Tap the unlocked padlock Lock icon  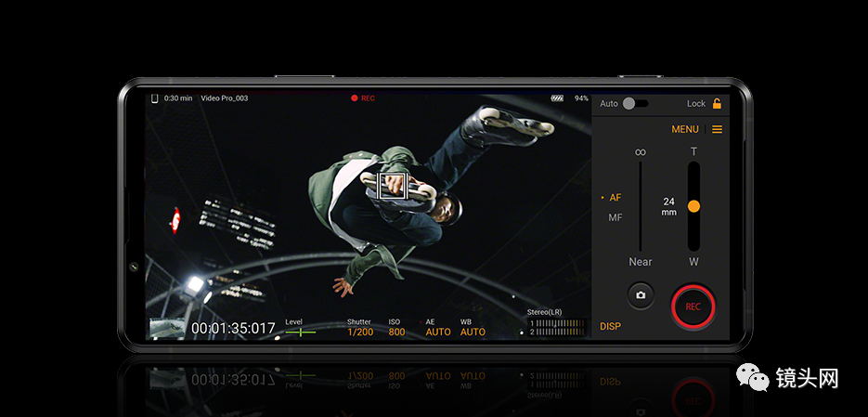[717, 103]
